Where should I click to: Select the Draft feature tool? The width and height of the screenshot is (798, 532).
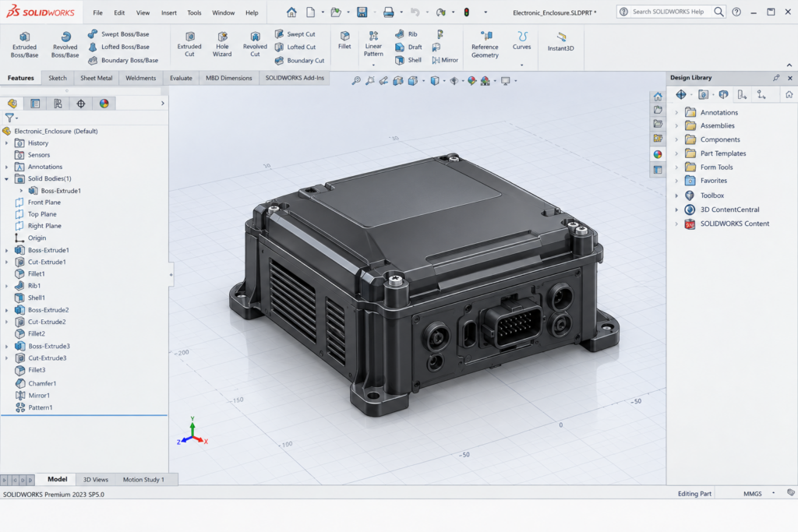[x=408, y=47]
